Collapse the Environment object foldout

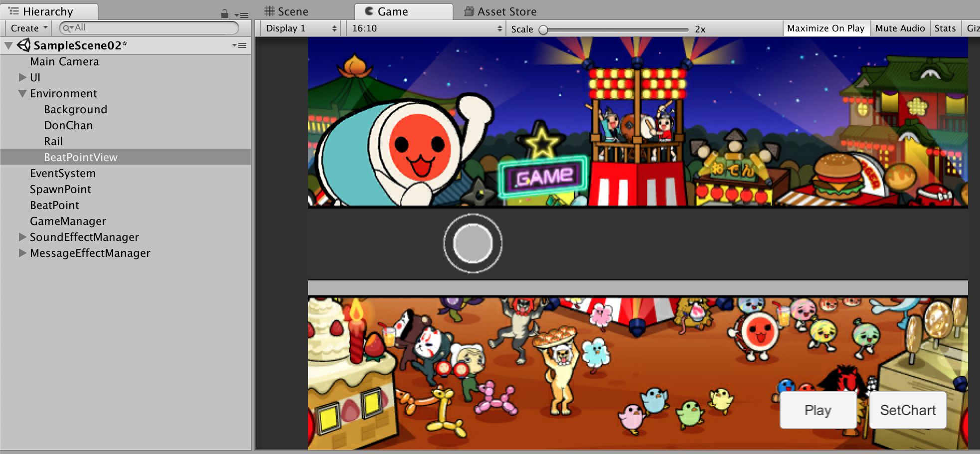coord(22,93)
